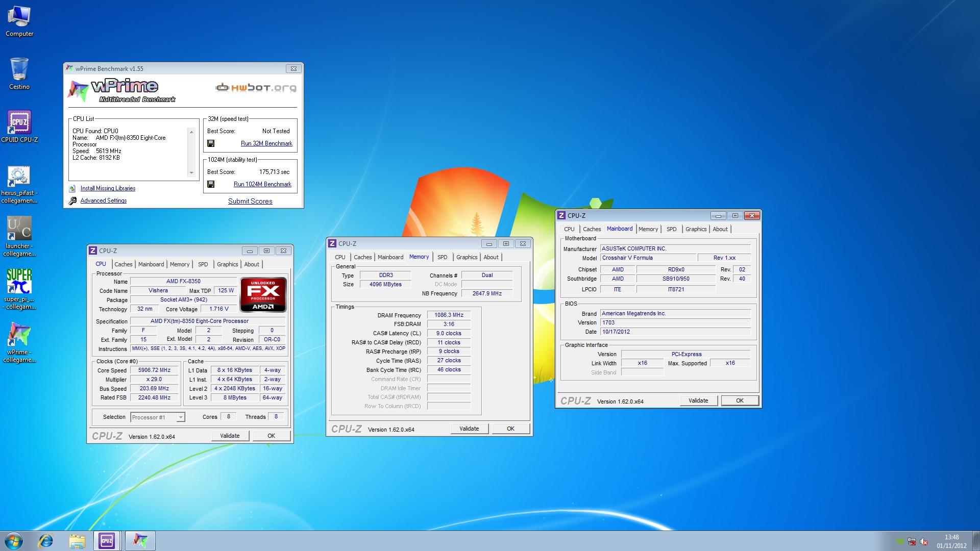Open the hexus_pifast desktop shortcut

pos(19,184)
